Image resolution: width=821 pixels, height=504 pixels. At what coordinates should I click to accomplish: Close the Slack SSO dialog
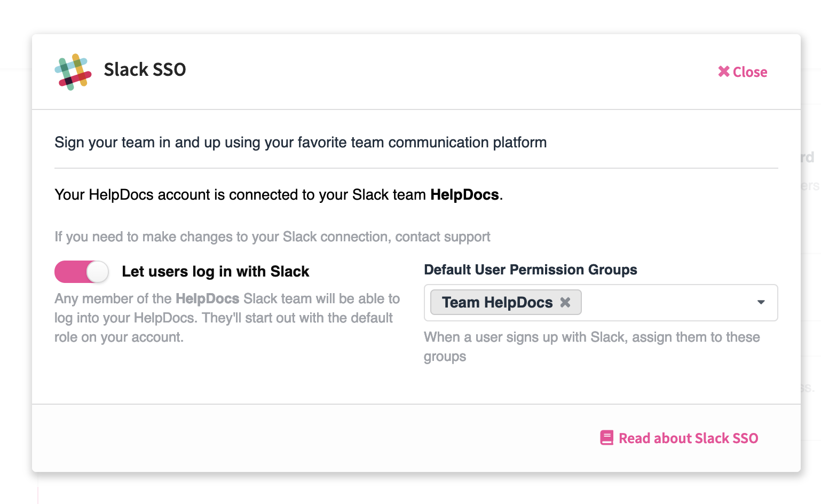click(743, 72)
